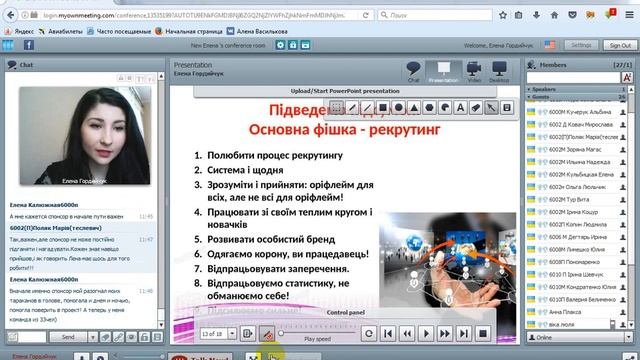Toggle the eye visibility icon under chat
The width and height of the screenshot is (640, 360).
[x=131, y=337]
